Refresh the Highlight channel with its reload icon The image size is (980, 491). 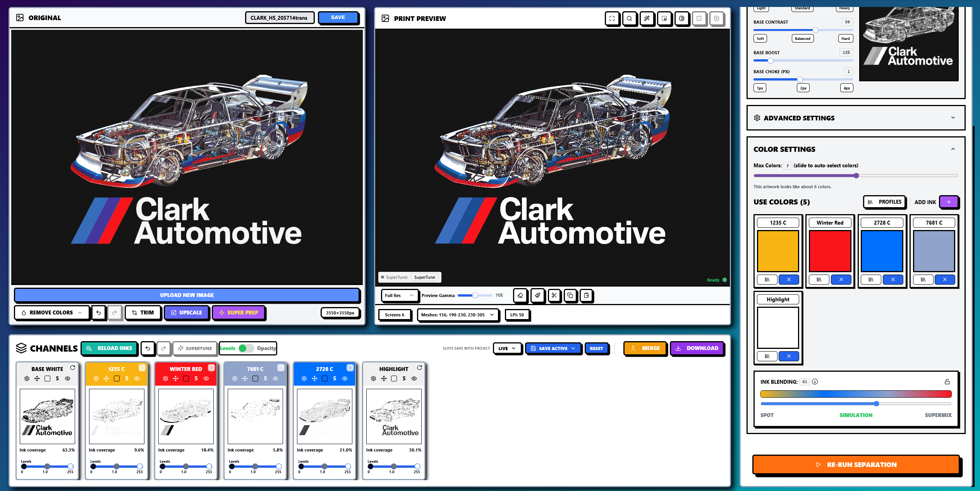(419, 367)
